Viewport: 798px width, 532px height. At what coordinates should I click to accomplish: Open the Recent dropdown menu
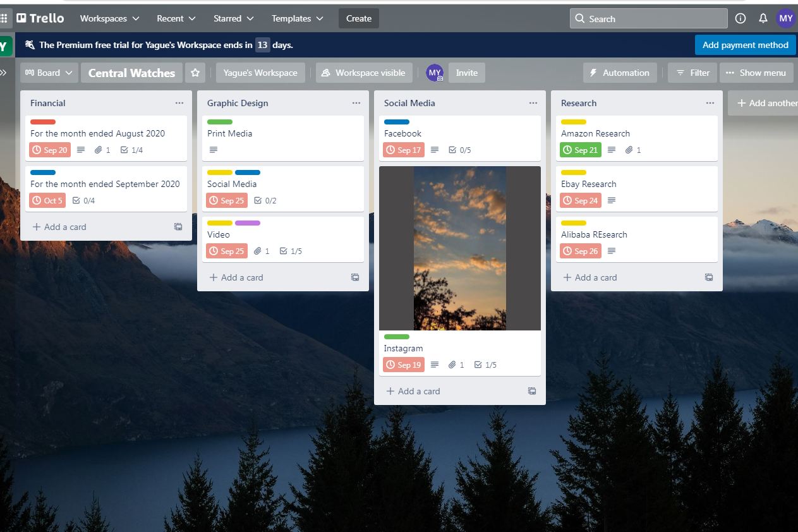click(x=176, y=18)
